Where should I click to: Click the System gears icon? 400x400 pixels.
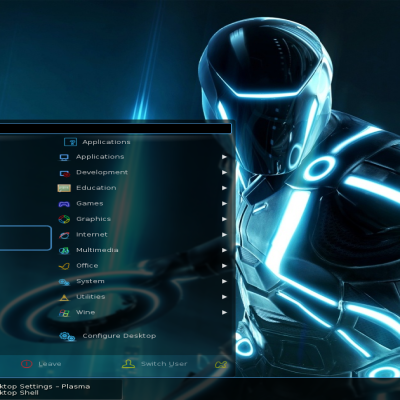pyautogui.click(x=64, y=282)
